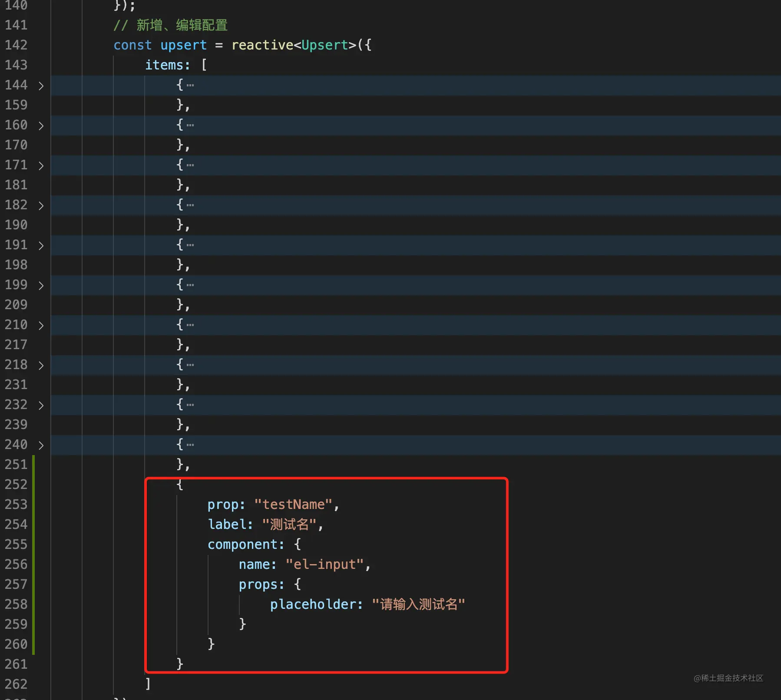Unfold the code region at line 182
781x700 pixels.
[41, 205]
